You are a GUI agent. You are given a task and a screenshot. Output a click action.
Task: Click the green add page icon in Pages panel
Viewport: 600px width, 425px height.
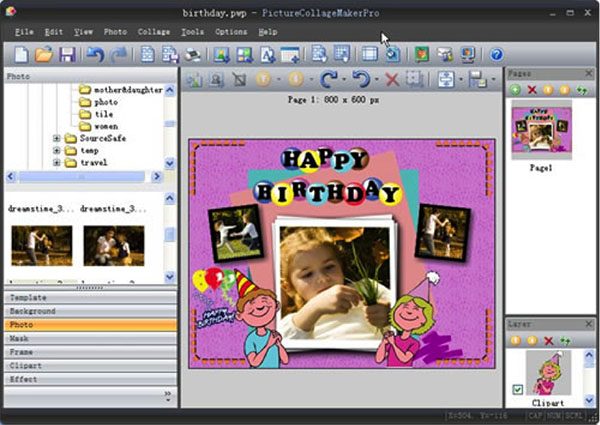click(514, 90)
